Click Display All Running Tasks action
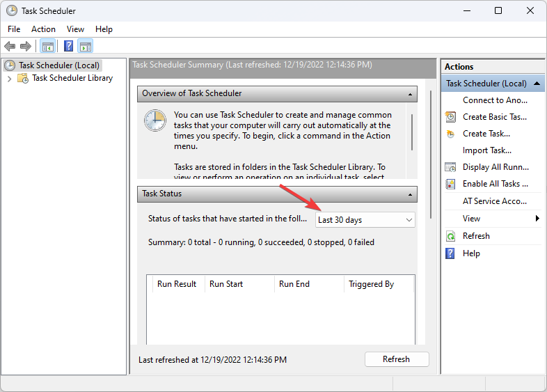The height and width of the screenshot is (392, 547). [x=496, y=167]
